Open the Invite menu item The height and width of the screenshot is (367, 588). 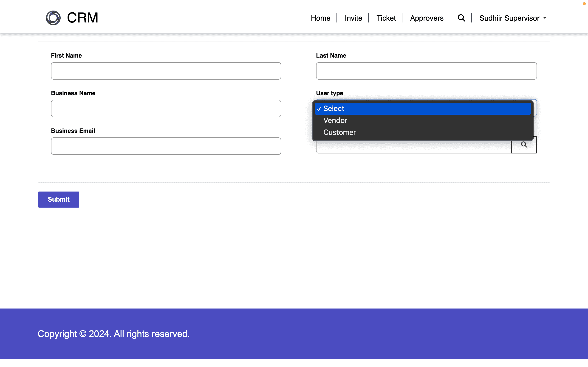(x=353, y=18)
